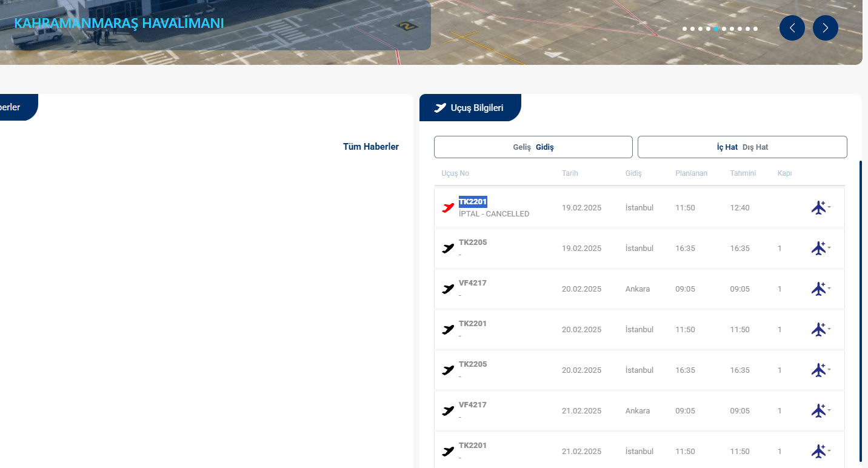Click the flight list vertical scrollbar

click(x=860, y=310)
